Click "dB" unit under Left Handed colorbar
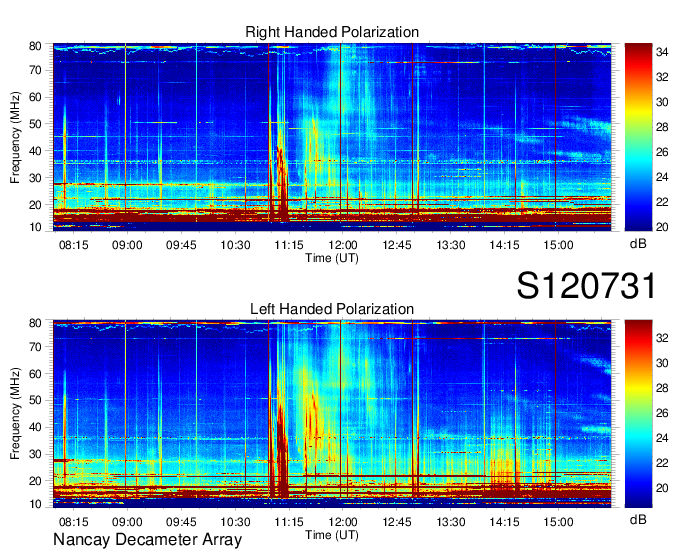Screen dimensions: 680x552 (638, 519)
